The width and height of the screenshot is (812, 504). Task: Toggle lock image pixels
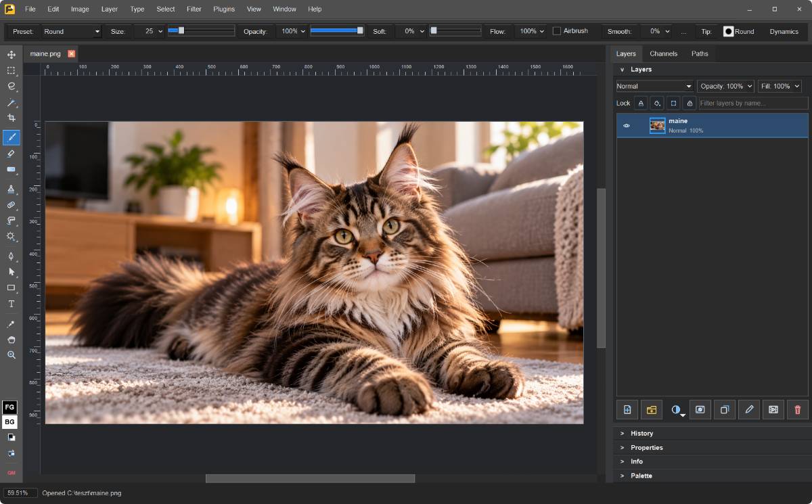[656, 103]
